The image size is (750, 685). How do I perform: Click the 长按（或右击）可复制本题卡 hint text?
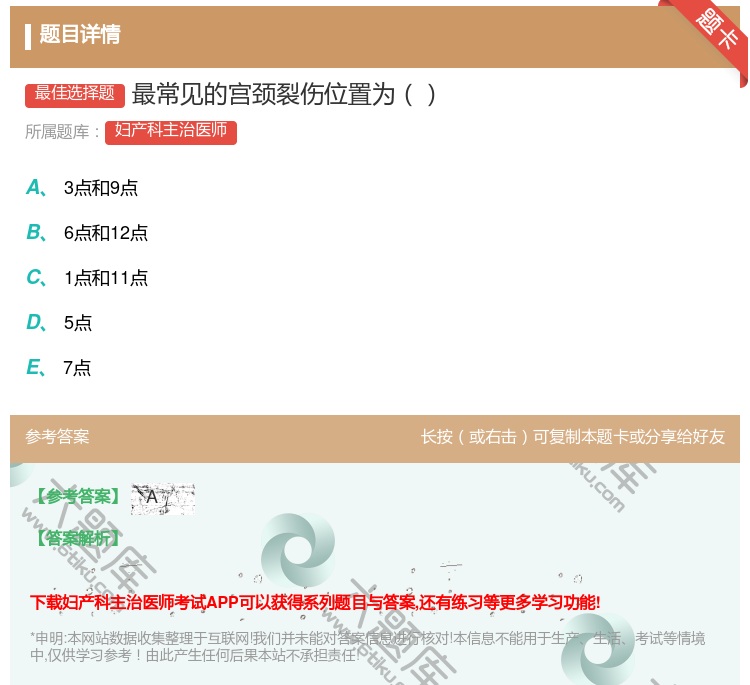pyautogui.click(x=573, y=437)
